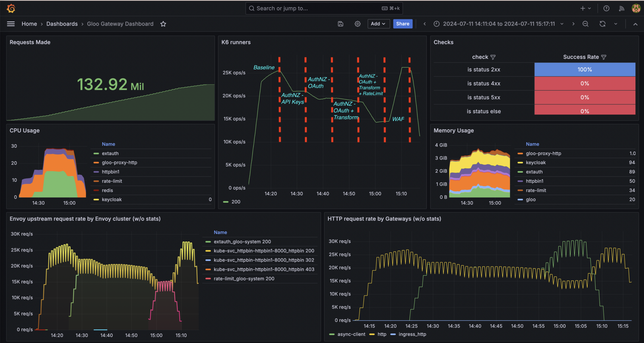Toggle rate-limit series in CPU Usage legend
This screenshot has height=343, width=644.
[x=112, y=181]
